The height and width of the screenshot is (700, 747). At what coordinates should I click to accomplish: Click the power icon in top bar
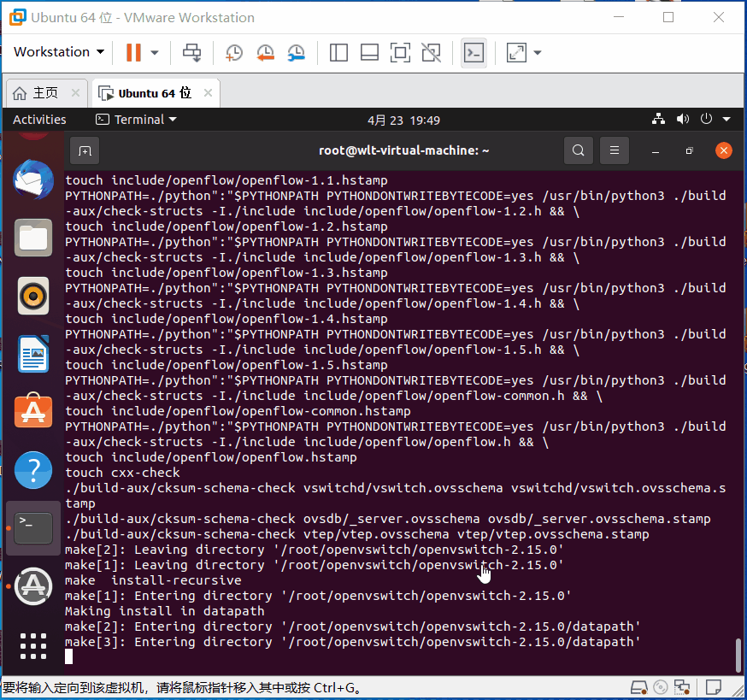[706, 119]
